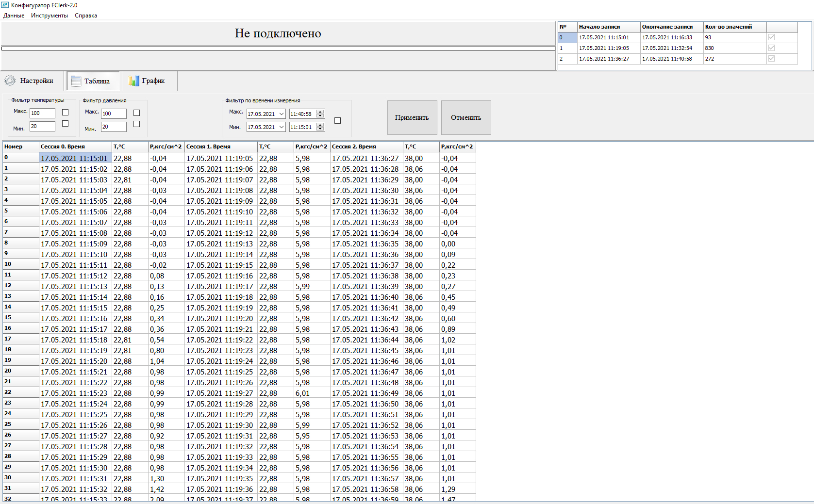The image size is (814, 504).
Task: Enable the min pressure filter checkbox
Action: [137, 124]
